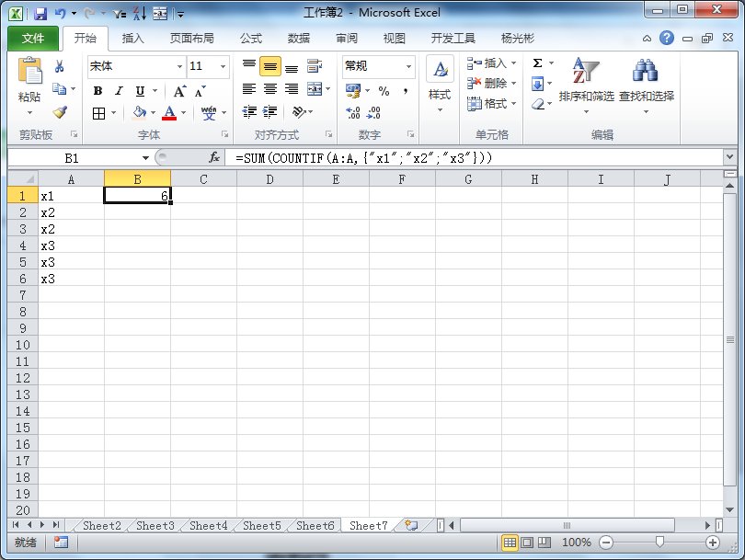Click the Insert Function fx icon
Viewport: 745px width, 560px height.
pyautogui.click(x=214, y=157)
